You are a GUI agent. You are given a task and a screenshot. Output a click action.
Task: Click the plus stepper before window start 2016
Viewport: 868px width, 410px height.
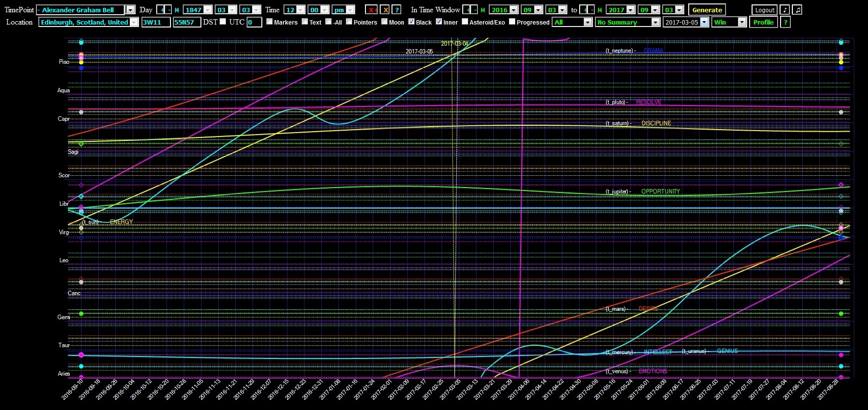pos(467,10)
